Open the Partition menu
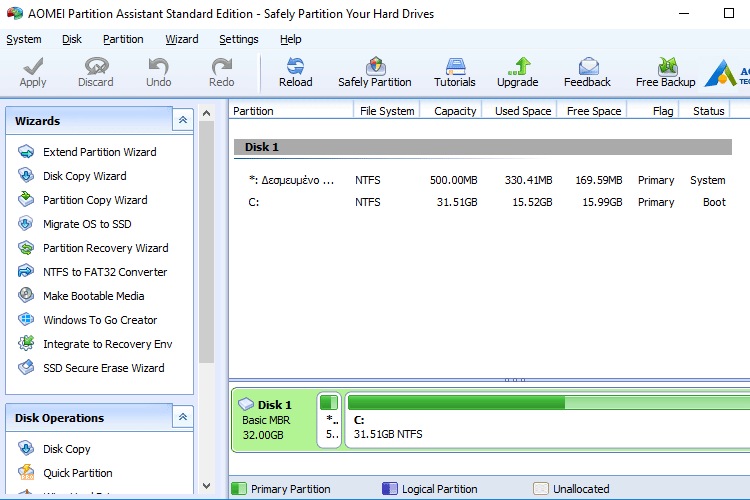The height and width of the screenshot is (500, 750). (x=123, y=39)
